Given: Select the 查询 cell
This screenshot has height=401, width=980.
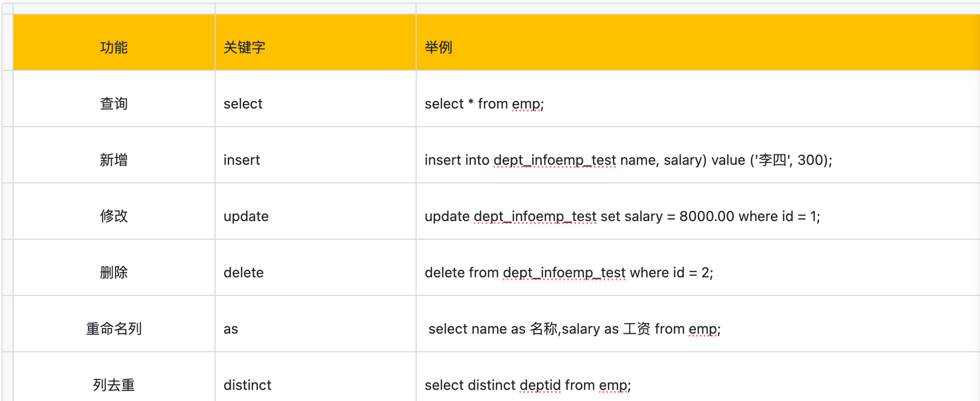Looking at the screenshot, I should coord(114,104).
